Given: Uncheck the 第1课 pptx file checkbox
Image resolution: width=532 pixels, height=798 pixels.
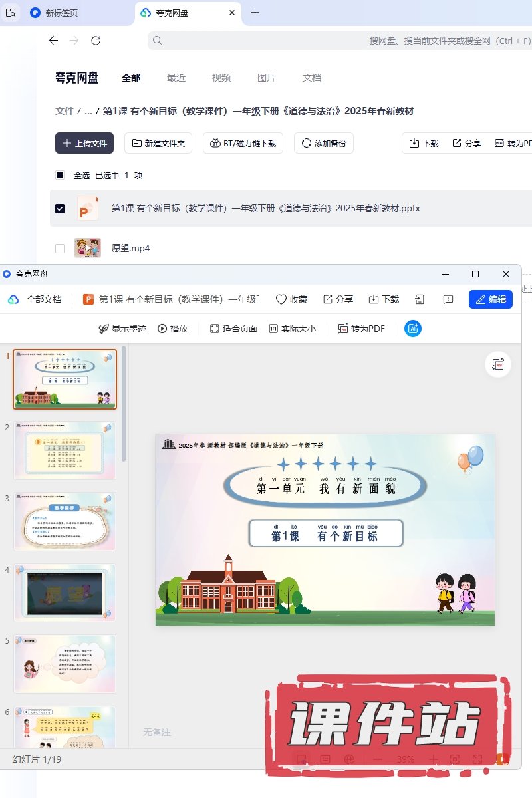Looking at the screenshot, I should (x=60, y=208).
